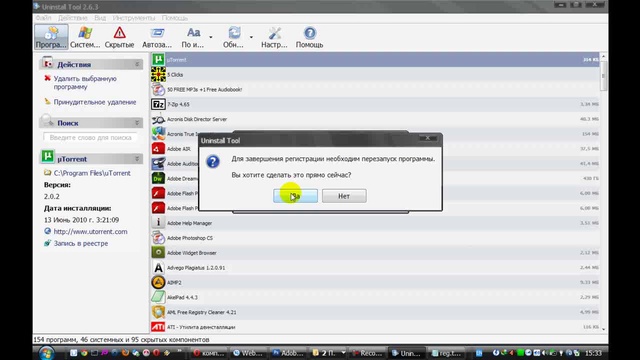Select Acronis Disk Director Server icon

tap(158, 119)
